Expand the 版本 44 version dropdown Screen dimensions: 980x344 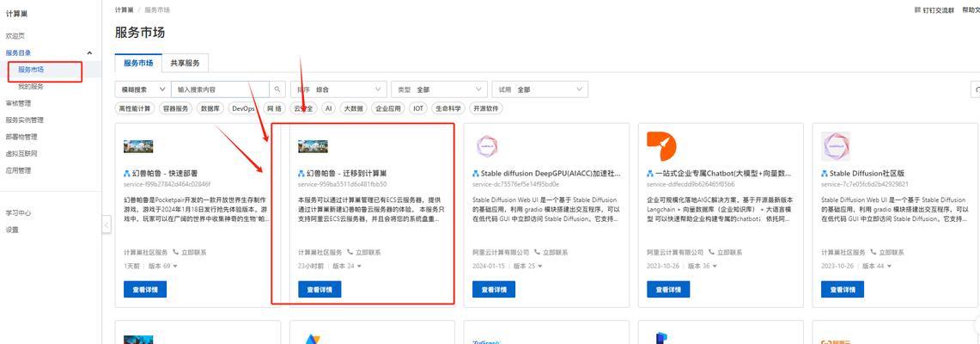pos(876,266)
